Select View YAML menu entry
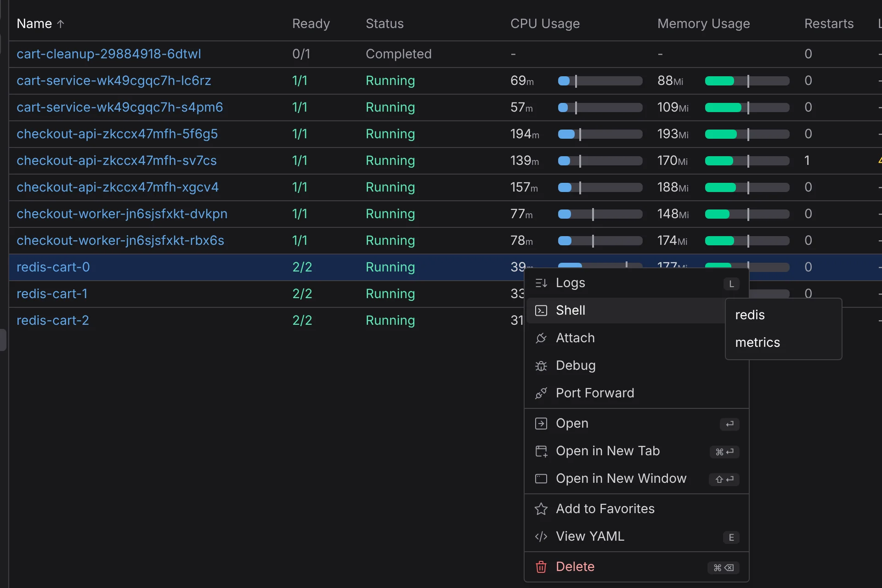The width and height of the screenshot is (882, 588). point(636,537)
